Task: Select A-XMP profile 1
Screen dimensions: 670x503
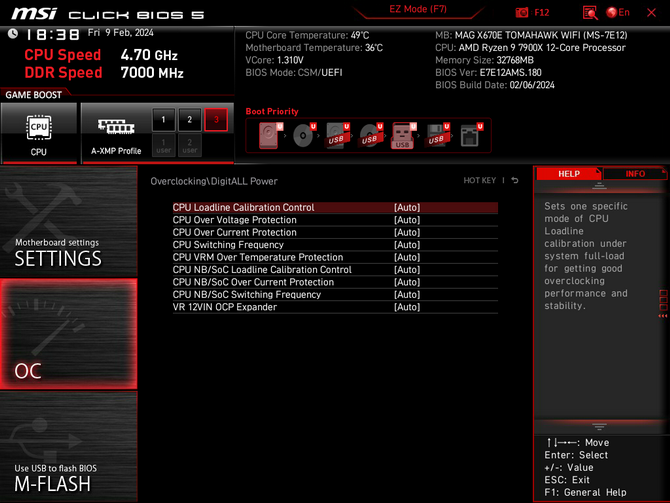Action: tap(163, 120)
